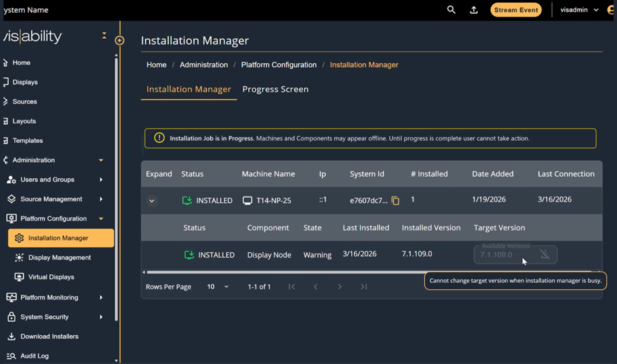Screen dimensions: 617x364
Task: Click the disabled target version action icon
Action: click(545, 254)
